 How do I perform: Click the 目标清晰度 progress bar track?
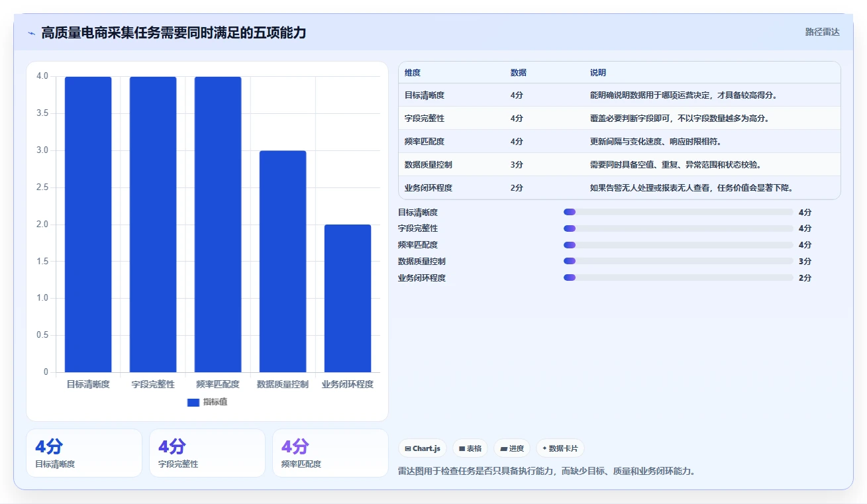pyautogui.click(x=678, y=212)
